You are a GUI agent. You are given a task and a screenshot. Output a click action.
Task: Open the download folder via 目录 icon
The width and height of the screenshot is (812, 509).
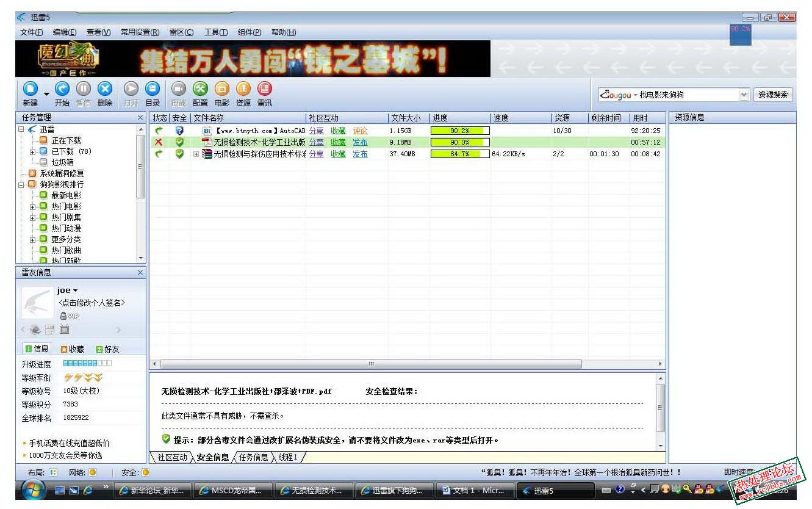coord(153,89)
